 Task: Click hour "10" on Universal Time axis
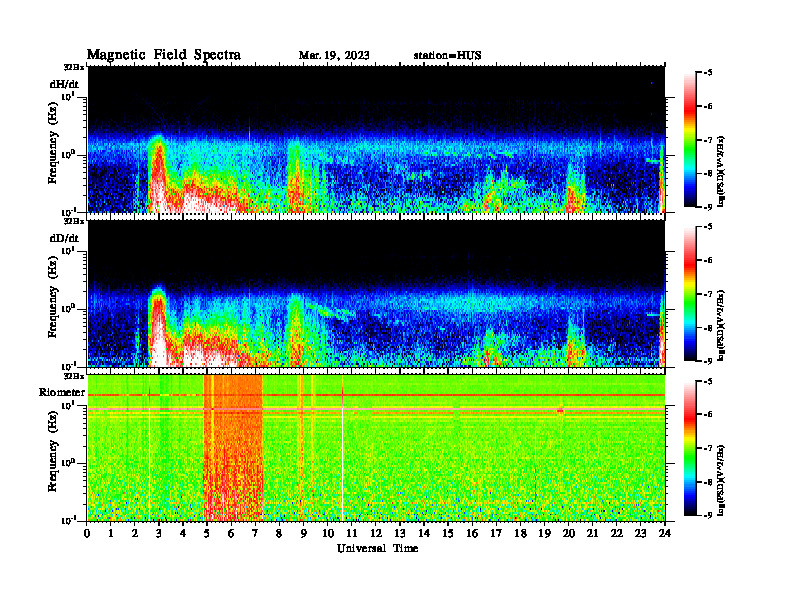click(328, 534)
